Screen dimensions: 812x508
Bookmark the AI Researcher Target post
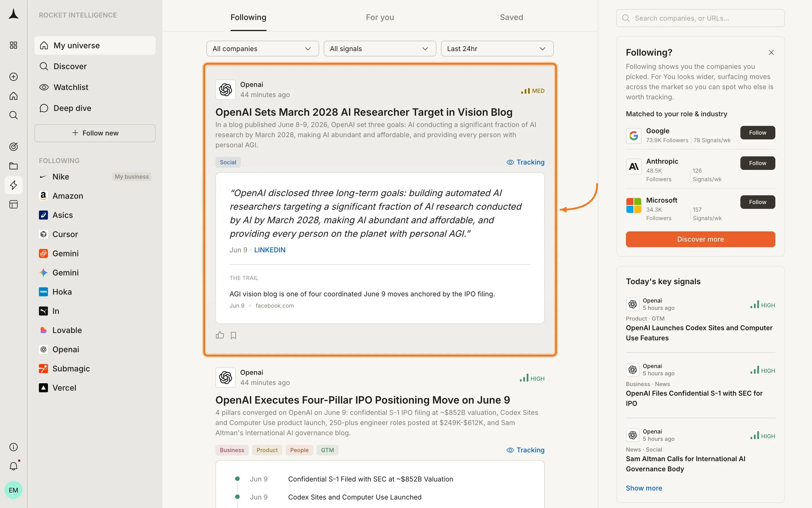[x=233, y=335]
